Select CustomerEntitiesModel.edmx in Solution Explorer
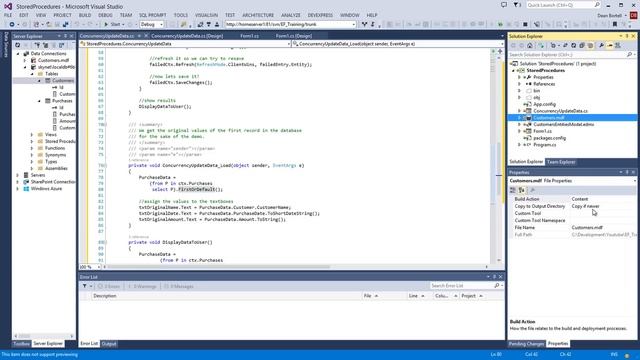The height and width of the screenshot is (360, 640). click(563, 124)
